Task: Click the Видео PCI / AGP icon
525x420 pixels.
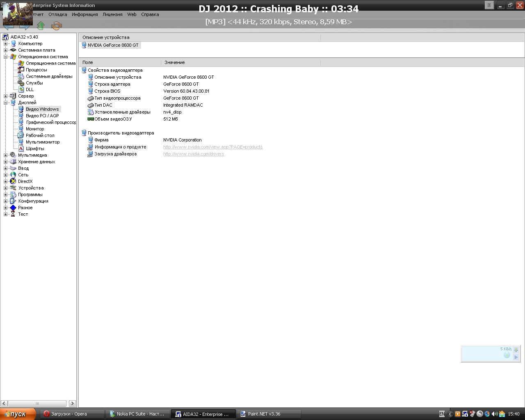Action: point(21,116)
